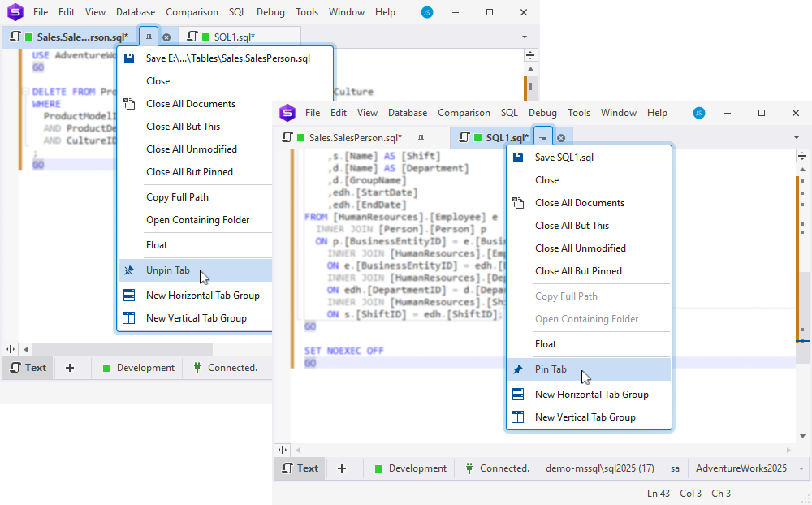Click the demo-mssql\sql2025 (17) server entry

tap(600, 468)
